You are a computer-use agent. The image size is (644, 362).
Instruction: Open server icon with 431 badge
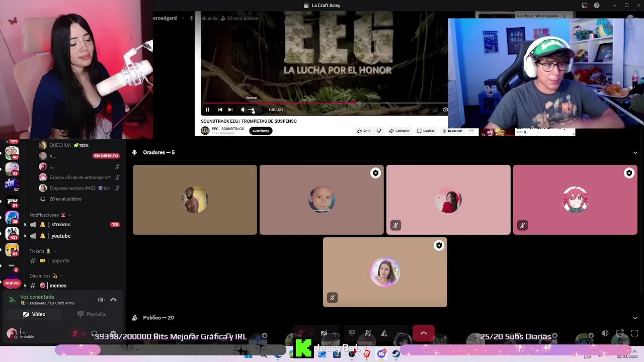point(12,234)
